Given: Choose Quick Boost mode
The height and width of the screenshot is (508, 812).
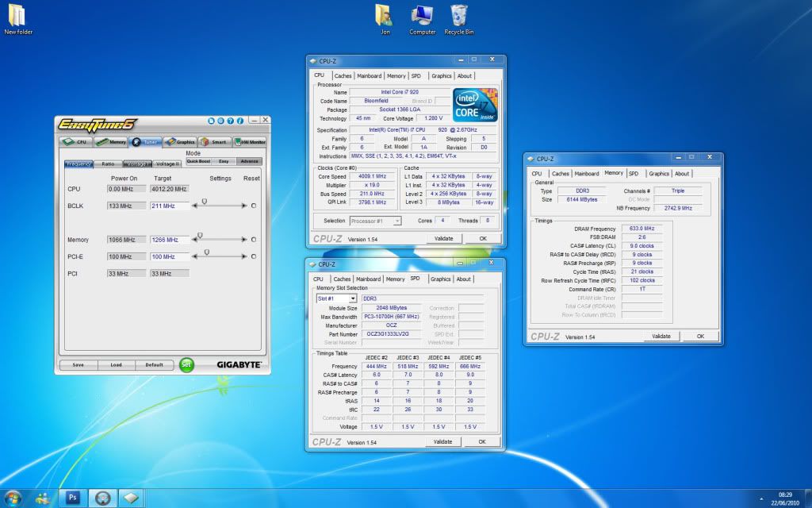Looking at the screenshot, I should 198,161.
